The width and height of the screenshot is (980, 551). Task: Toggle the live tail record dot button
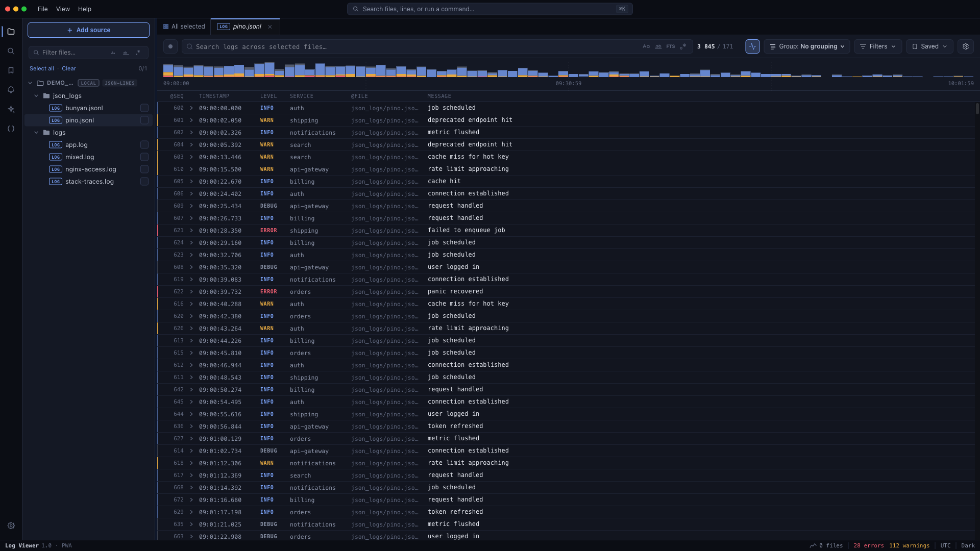[x=170, y=46]
